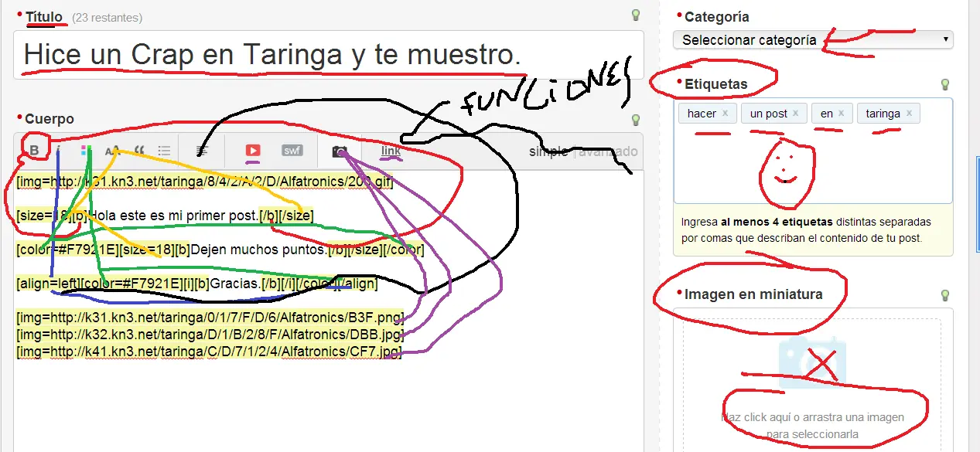
Task: Insert a quote block
Action: 139,150
